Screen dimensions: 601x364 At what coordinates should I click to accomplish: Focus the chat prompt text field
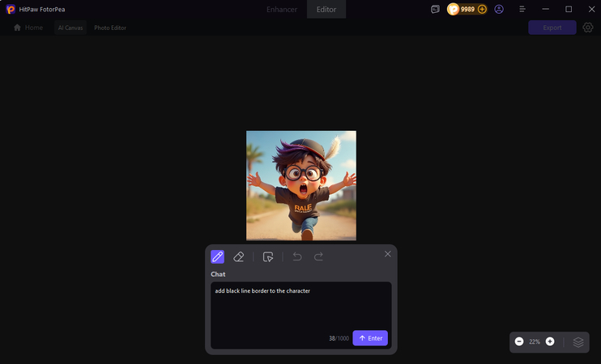tap(300, 315)
